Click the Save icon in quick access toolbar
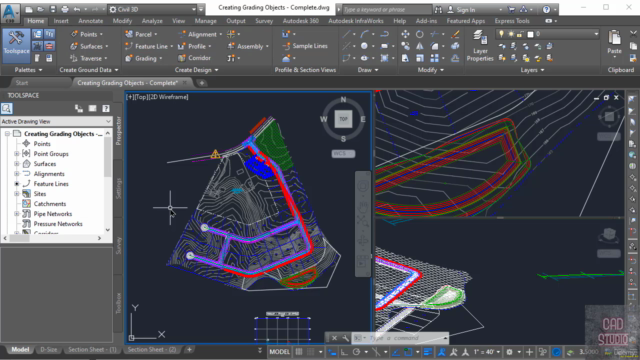 coord(53,9)
